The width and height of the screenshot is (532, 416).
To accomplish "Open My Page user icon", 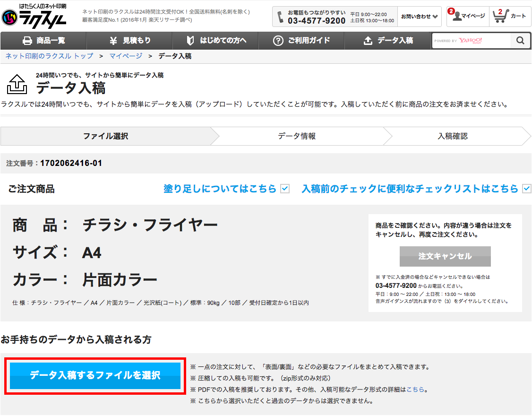I will click(x=456, y=17).
